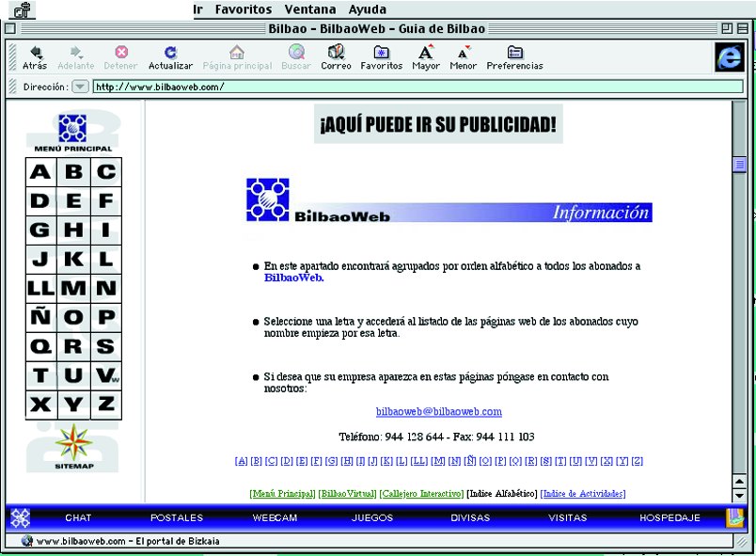Select letter A tile in sidebar
The height and width of the screenshot is (556, 756).
coord(40,171)
